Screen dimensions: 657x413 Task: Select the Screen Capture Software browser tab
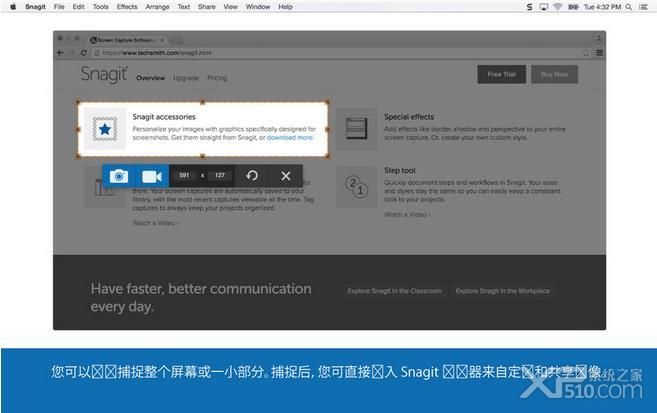[x=126, y=40]
